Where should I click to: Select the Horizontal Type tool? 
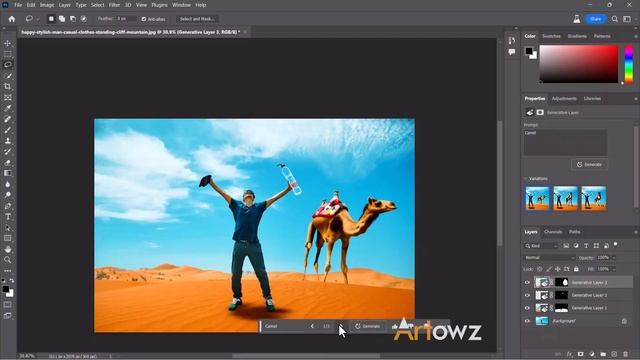pos(7,217)
